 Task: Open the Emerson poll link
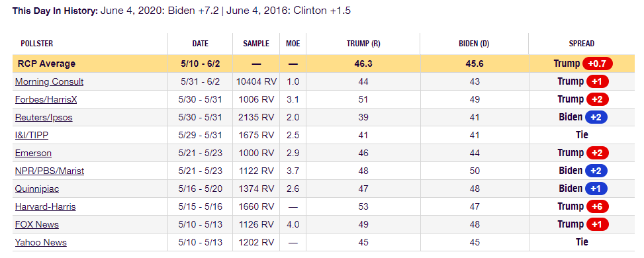coord(33,153)
